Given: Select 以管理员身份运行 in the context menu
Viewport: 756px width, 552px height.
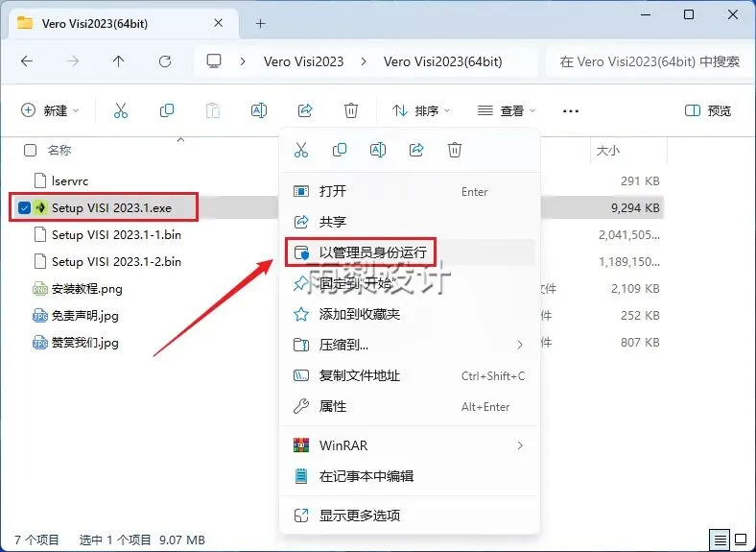Looking at the screenshot, I should click(410, 252).
